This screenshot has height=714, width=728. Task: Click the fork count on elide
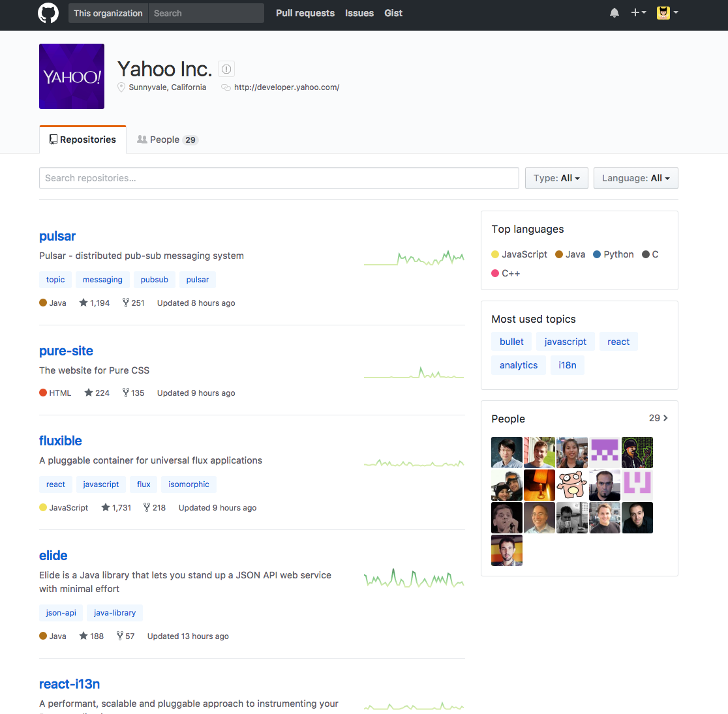(125, 636)
